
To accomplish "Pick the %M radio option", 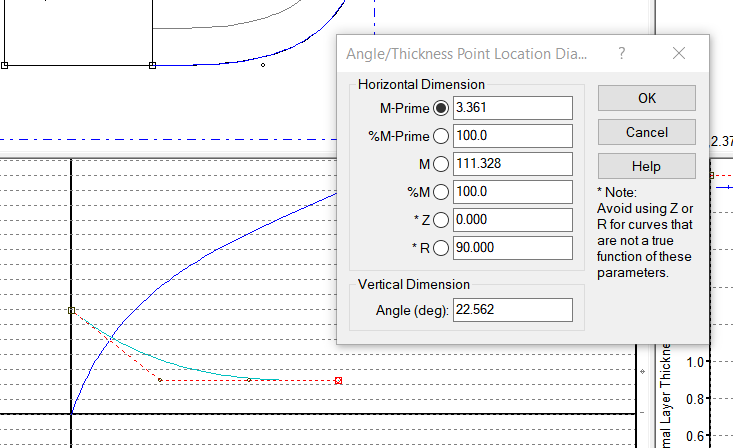I will click(x=441, y=192).
